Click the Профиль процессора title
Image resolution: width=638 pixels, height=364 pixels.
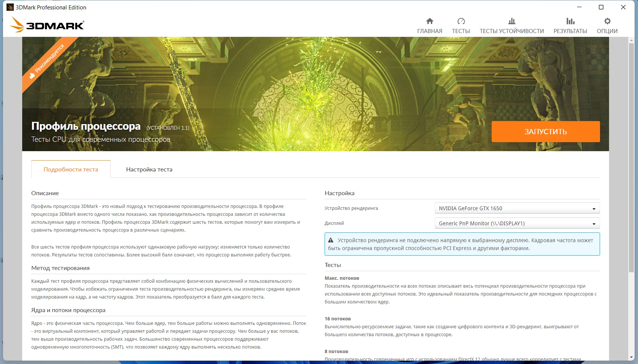[86, 126]
